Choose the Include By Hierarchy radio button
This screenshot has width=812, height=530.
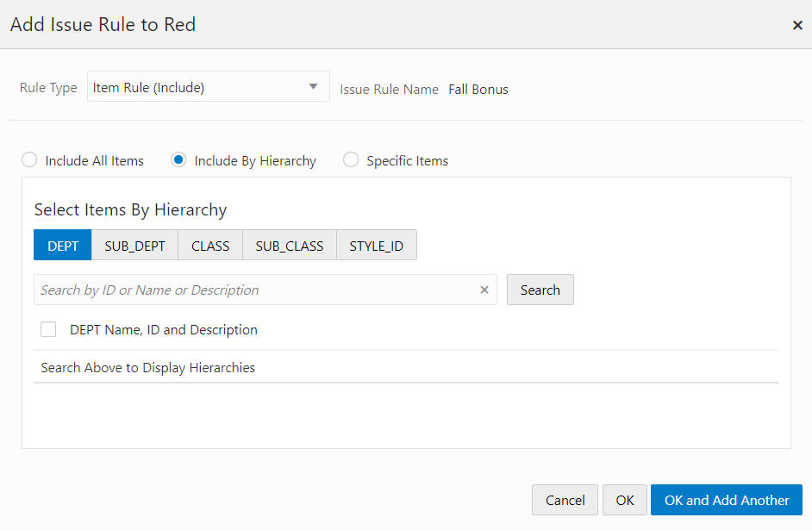178,160
